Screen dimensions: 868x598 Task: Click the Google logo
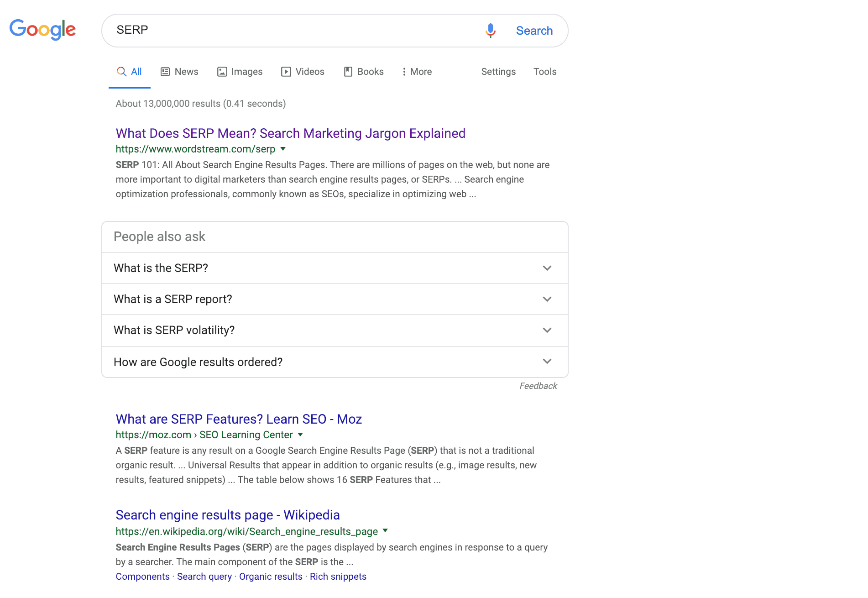pos(42,30)
